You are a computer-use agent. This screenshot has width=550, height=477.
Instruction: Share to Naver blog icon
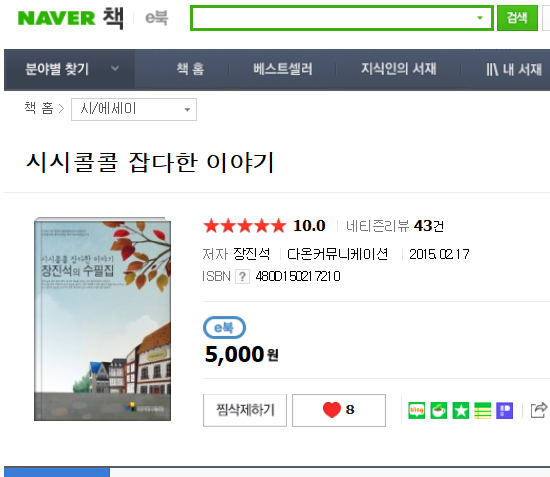(417, 411)
